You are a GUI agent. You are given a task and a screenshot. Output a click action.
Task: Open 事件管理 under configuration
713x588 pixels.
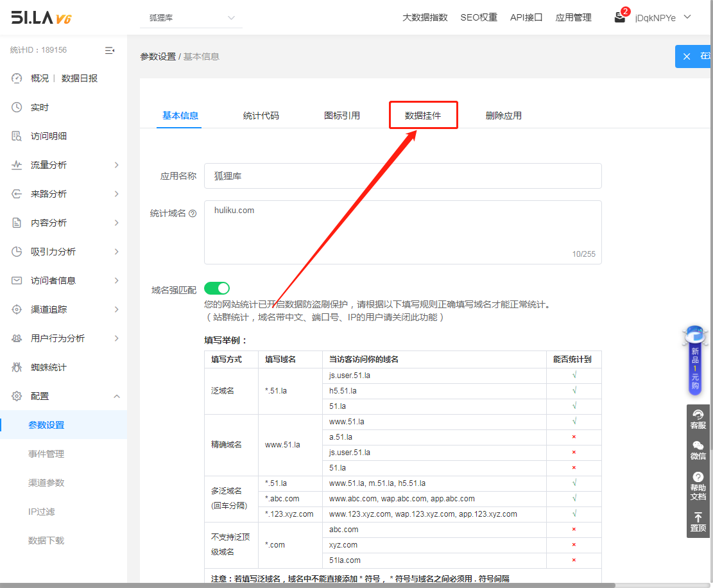[x=46, y=454]
